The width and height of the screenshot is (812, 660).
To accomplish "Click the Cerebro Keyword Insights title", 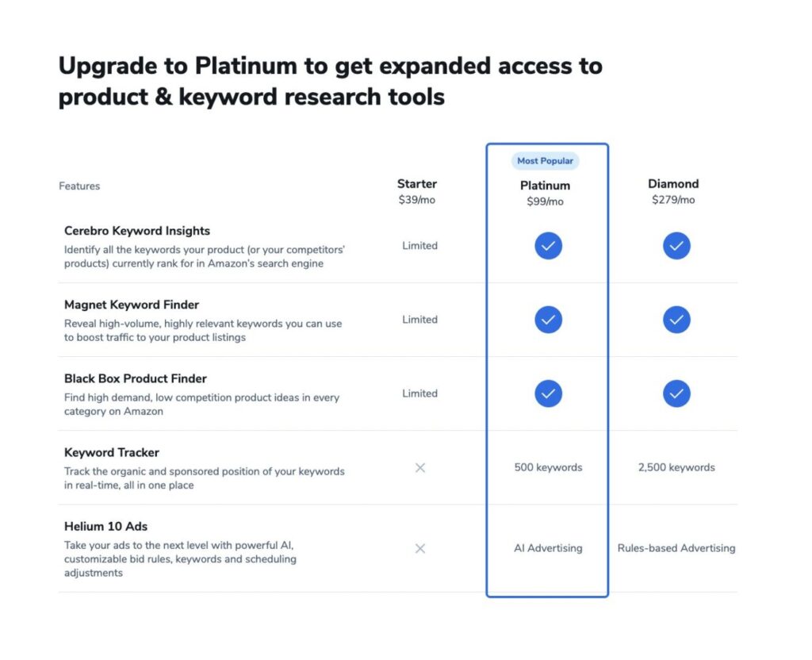I will click(137, 231).
